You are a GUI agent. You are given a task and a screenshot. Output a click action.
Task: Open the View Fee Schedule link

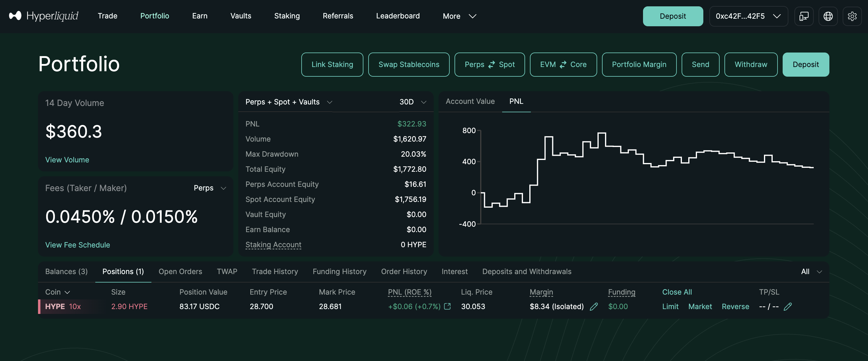coord(78,245)
